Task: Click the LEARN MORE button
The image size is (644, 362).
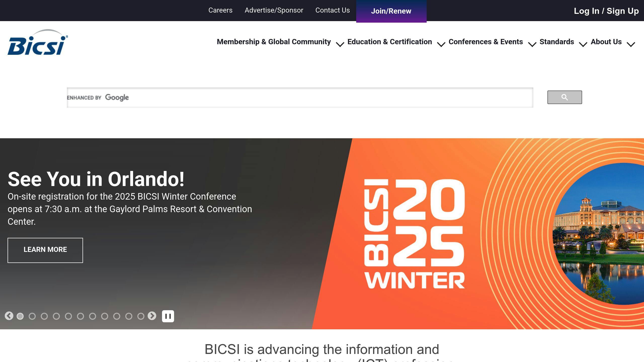Action: coord(45,250)
